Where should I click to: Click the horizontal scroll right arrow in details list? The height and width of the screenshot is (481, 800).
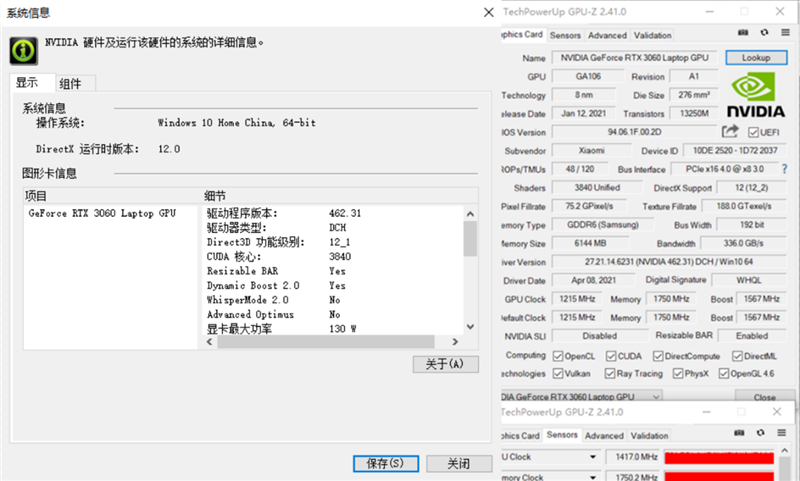coord(455,342)
